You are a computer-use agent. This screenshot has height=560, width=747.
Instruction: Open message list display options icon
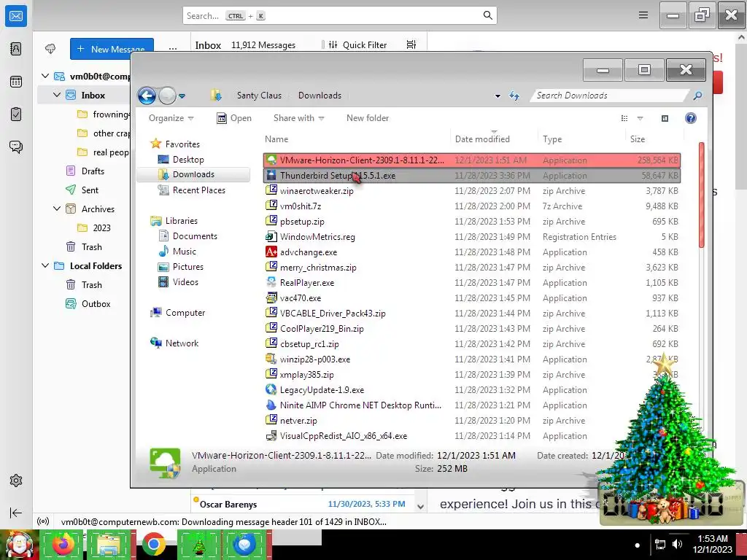pos(411,44)
